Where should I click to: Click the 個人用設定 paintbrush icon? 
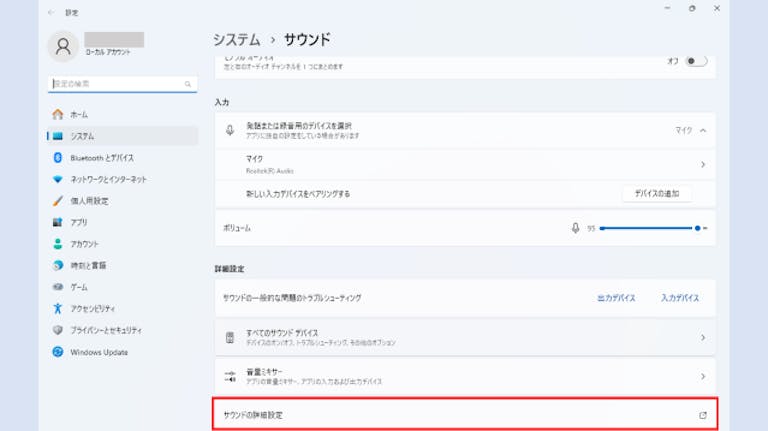tap(58, 201)
